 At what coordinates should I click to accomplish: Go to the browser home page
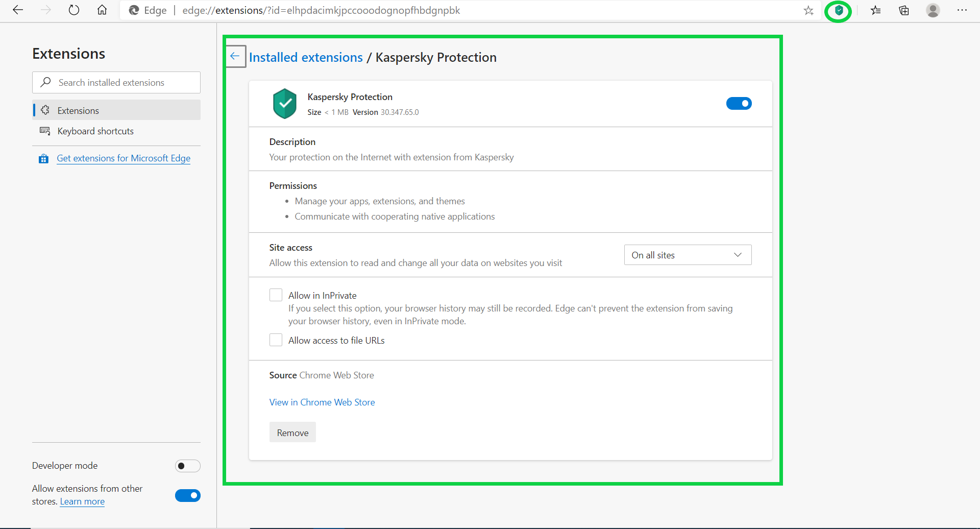coord(102,10)
